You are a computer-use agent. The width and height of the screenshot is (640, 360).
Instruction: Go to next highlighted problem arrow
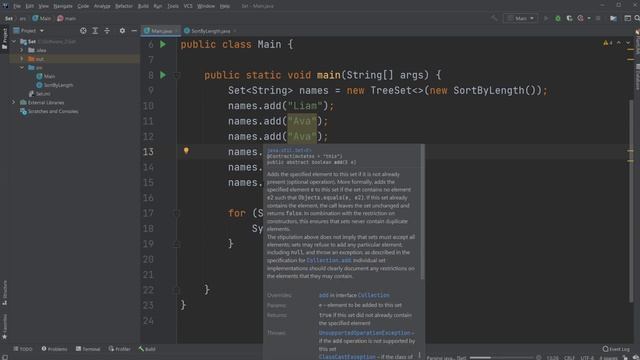628,43
